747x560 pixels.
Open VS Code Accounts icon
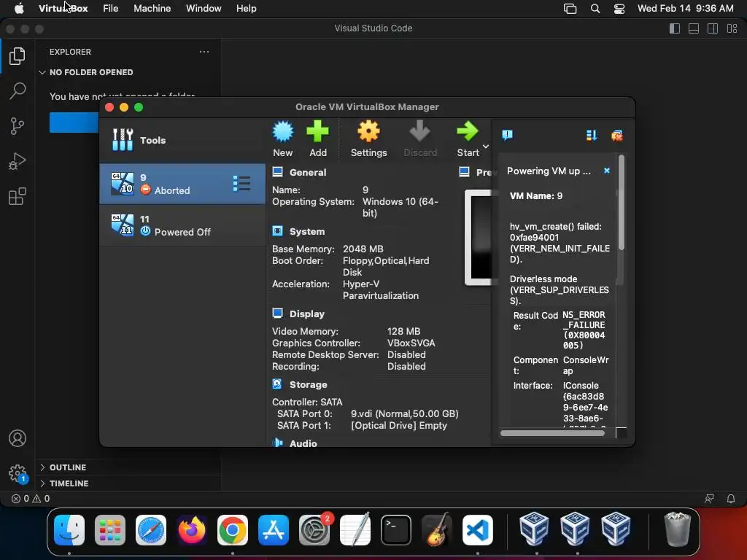(x=18, y=438)
